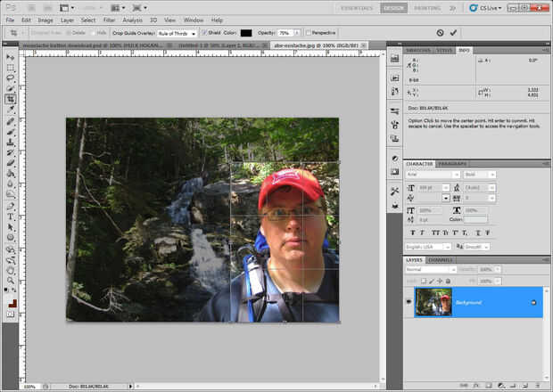Open the Adjustments collapsed panel icon
Viewport: 553px width, 392px height.
(394, 159)
